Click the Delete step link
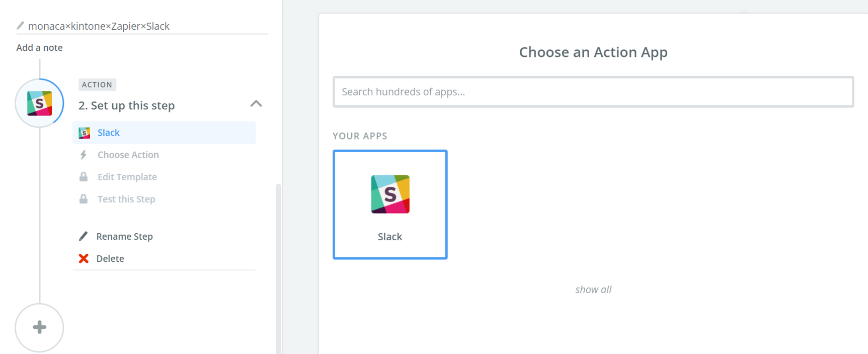The height and width of the screenshot is (354, 868). (110, 258)
